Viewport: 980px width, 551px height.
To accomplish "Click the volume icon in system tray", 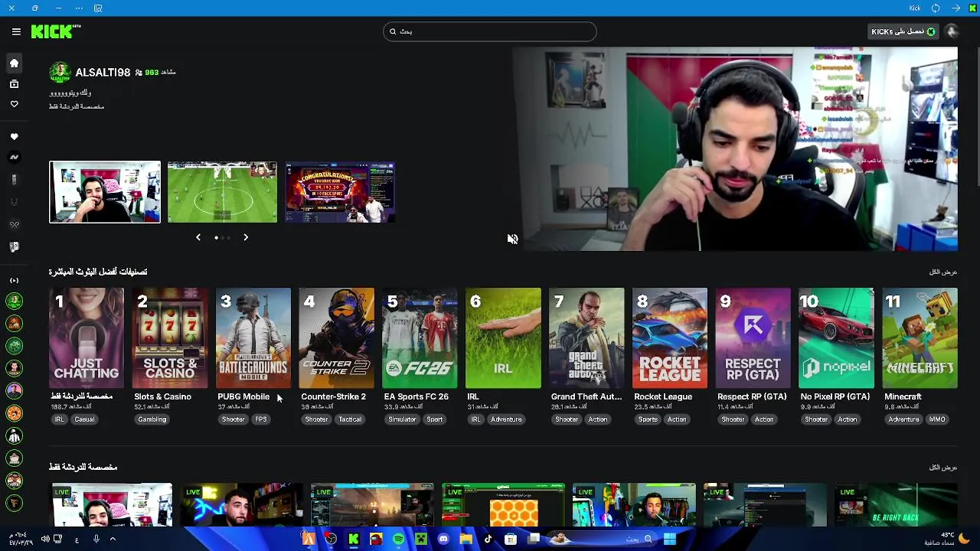I will [x=45, y=540].
